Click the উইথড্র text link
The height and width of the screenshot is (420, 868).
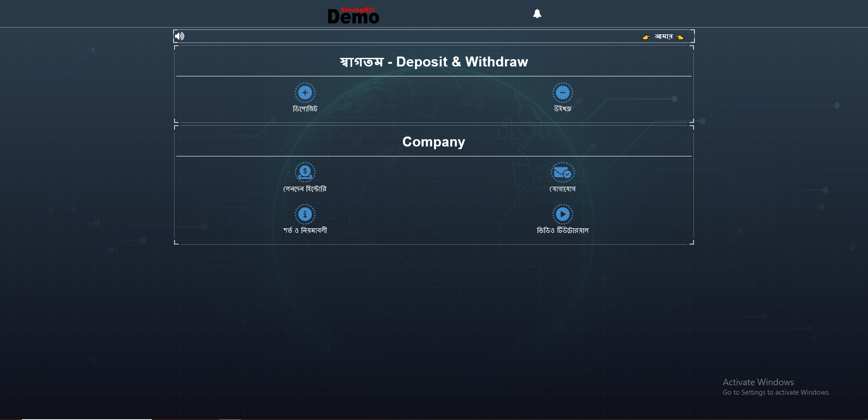pos(562,109)
